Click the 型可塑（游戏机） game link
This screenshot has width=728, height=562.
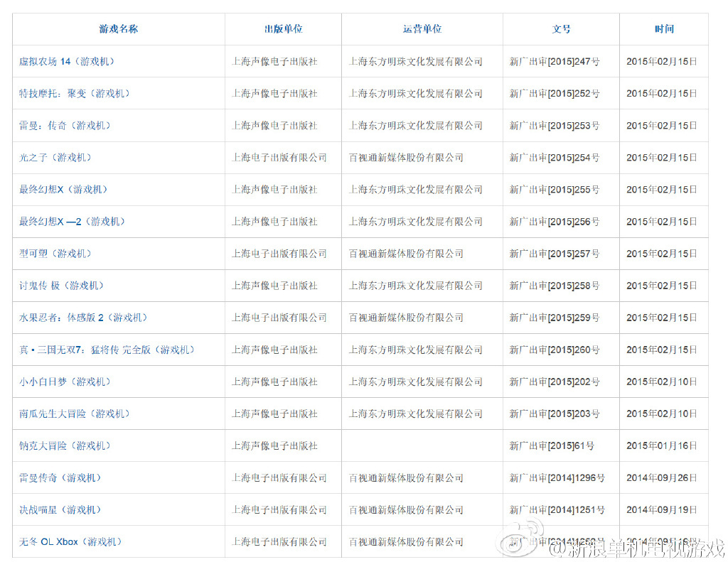click(x=55, y=254)
